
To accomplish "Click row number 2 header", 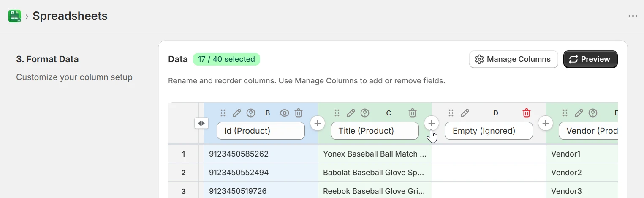I will [x=183, y=173].
